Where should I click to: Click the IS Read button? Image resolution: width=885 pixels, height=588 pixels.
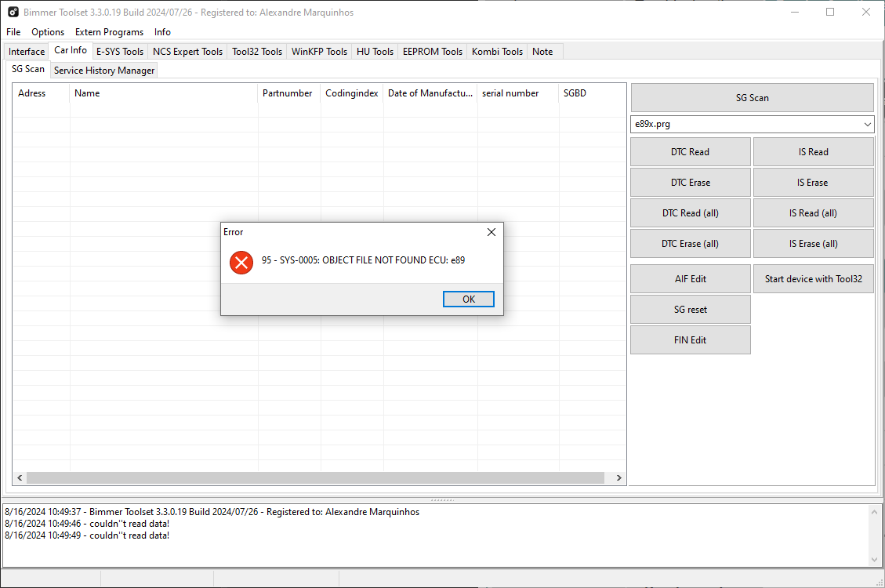pyautogui.click(x=814, y=152)
